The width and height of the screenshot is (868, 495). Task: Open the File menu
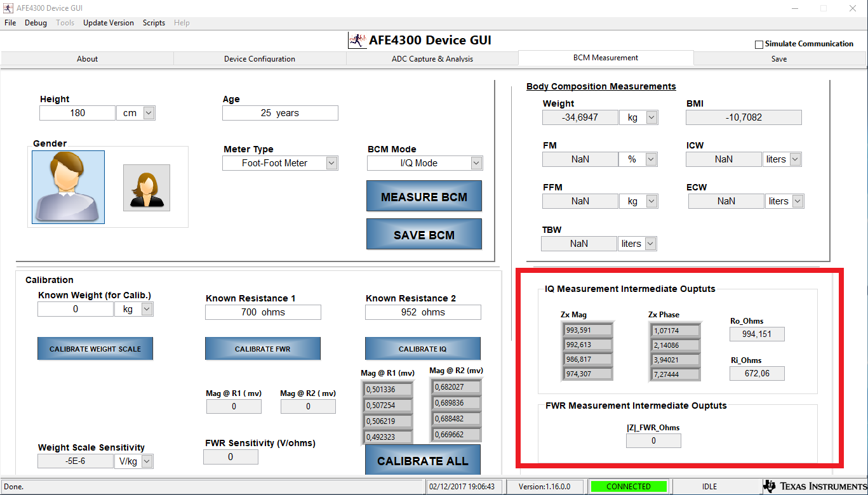(x=10, y=23)
